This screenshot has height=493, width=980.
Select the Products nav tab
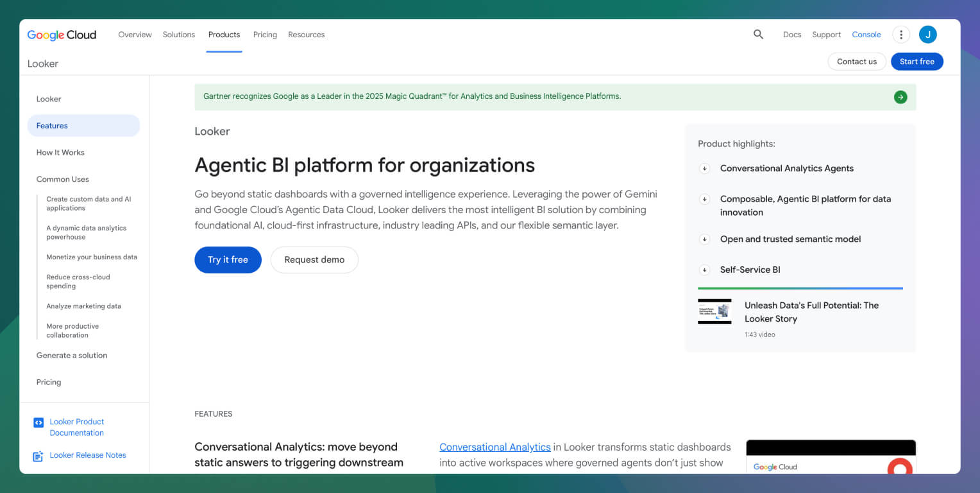click(224, 35)
